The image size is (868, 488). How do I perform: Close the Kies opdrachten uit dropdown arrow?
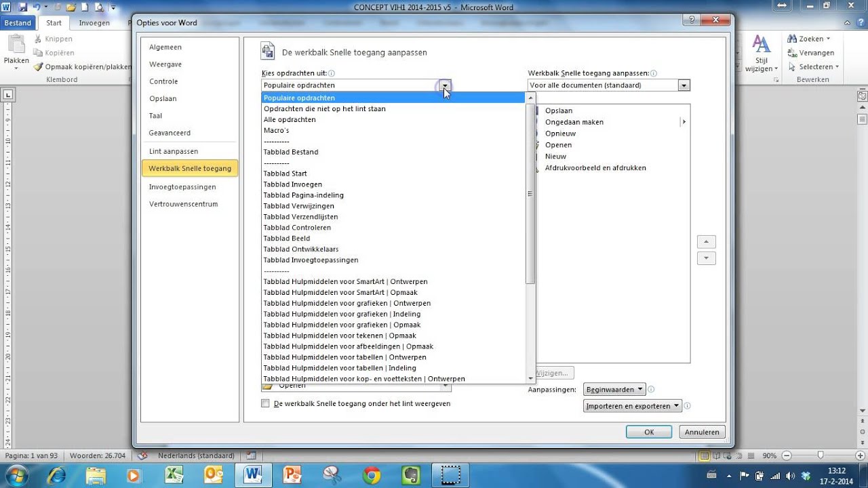[445, 85]
